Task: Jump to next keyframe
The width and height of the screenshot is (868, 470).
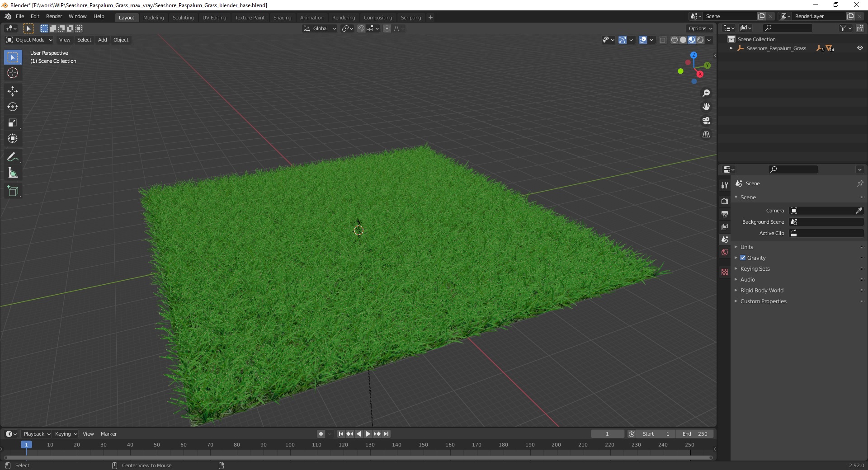Action: 377,434
